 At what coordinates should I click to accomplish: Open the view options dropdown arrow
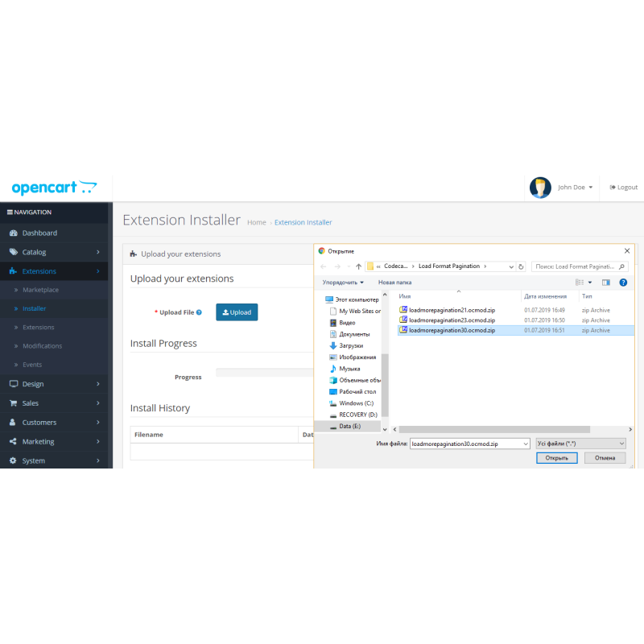coord(590,283)
